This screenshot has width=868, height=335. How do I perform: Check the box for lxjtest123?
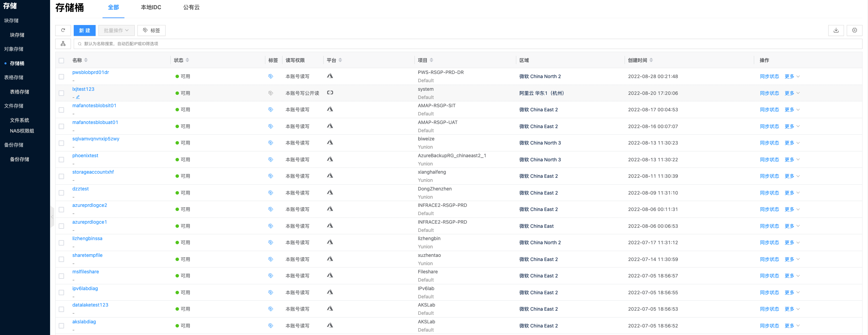point(61,93)
